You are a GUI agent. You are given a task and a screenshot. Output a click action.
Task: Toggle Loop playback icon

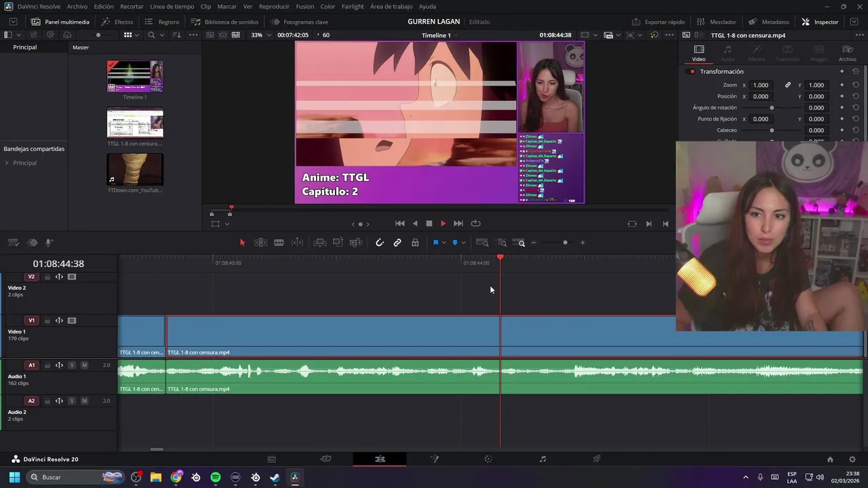(476, 224)
